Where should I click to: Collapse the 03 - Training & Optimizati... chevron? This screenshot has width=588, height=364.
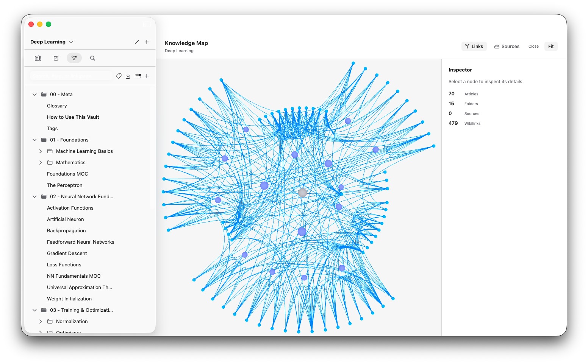tap(34, 310)
